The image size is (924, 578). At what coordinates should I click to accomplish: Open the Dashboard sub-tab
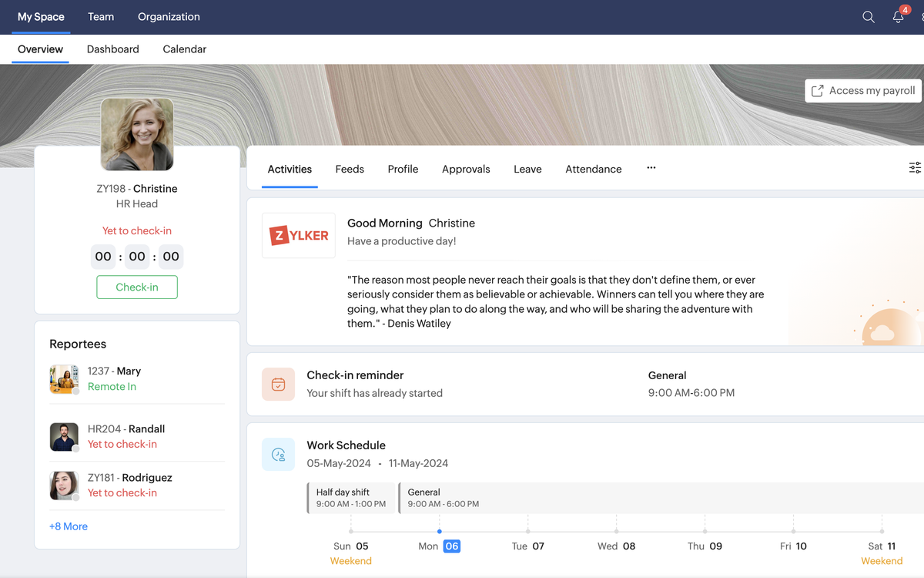113,49
